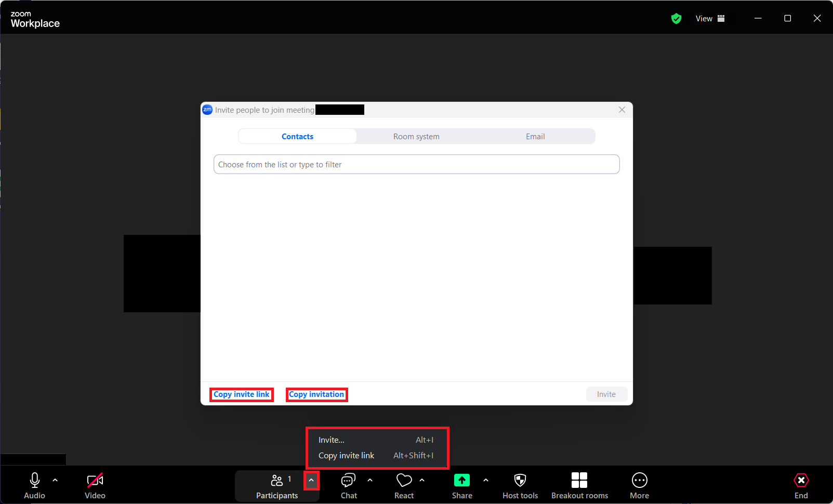This screenshot has height=504, width=833.
Task: Expand the Audio settings chevron
Action: point(55,480)
